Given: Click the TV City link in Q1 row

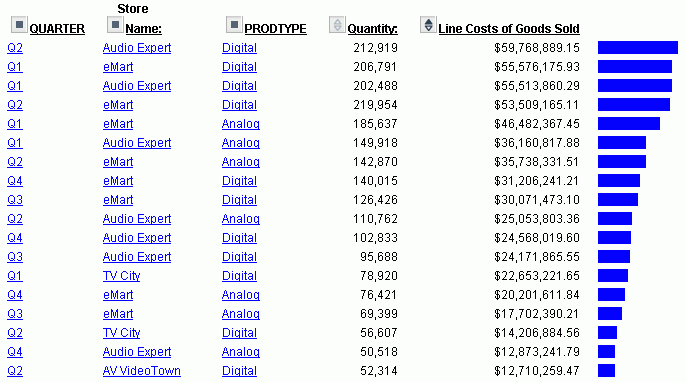Looking at the screenshot, I should tap(122, 276).
